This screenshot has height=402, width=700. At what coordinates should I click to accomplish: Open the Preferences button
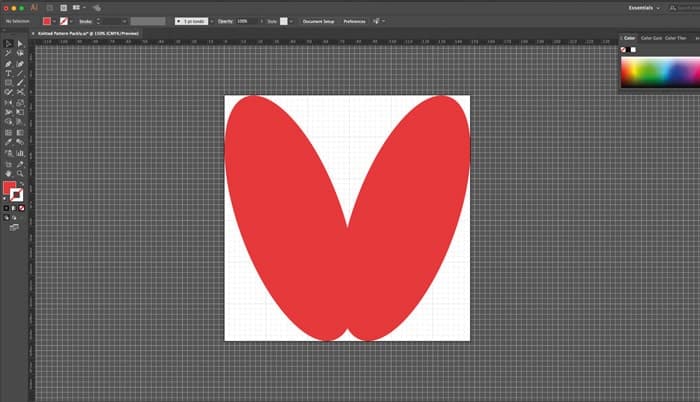pos(354,20)
